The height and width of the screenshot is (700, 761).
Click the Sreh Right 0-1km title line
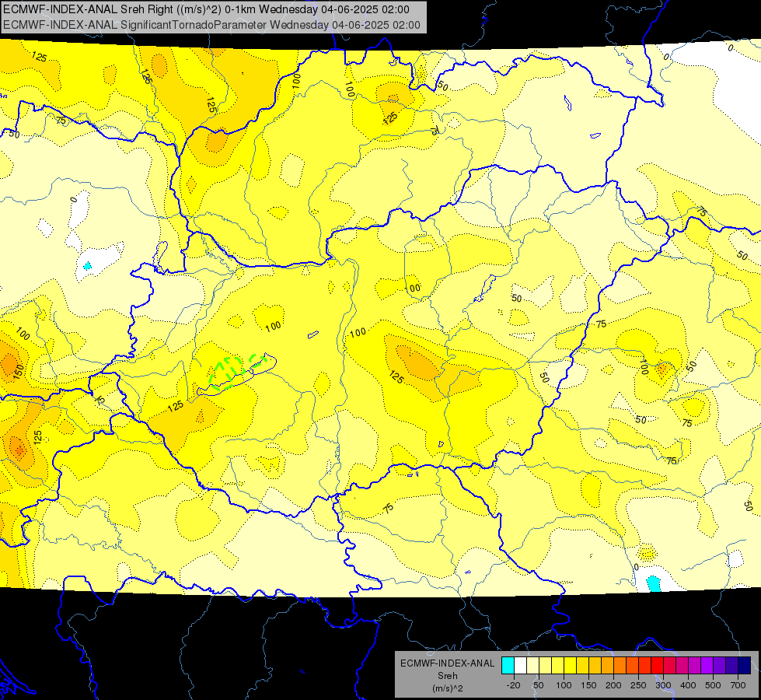pos(206,9)
